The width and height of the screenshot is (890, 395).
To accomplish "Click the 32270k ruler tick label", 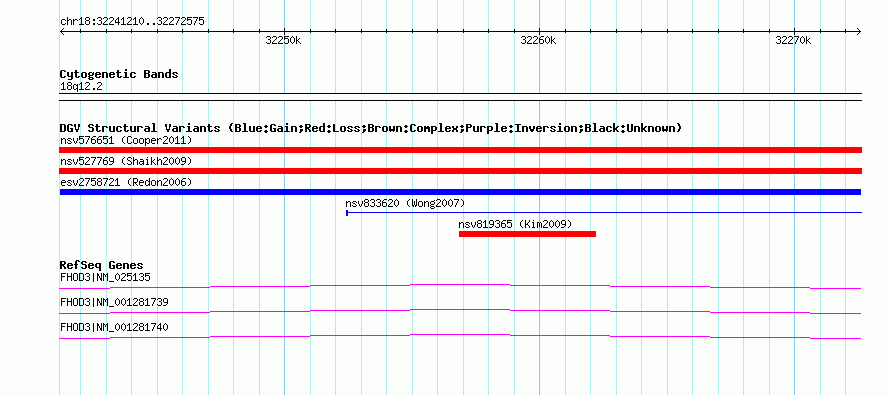I will pyautogui.click(x=793, y=40).
